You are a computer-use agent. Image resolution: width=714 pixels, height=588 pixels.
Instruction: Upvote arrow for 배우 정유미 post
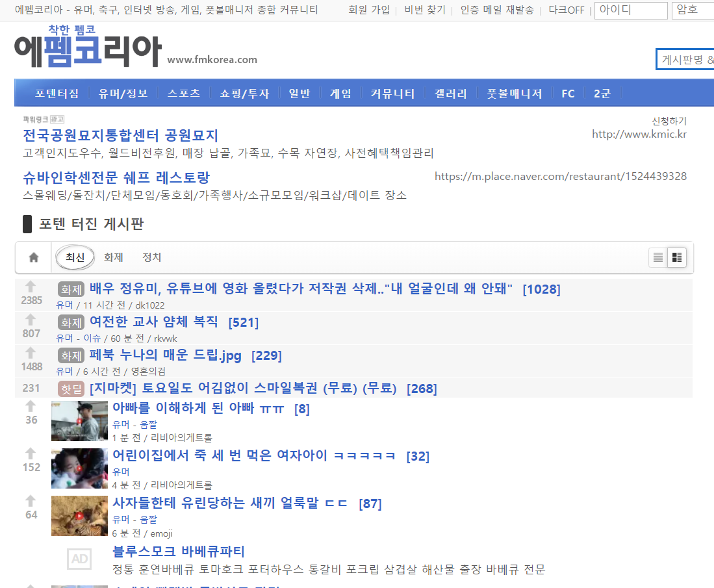(x=31, y=287)
